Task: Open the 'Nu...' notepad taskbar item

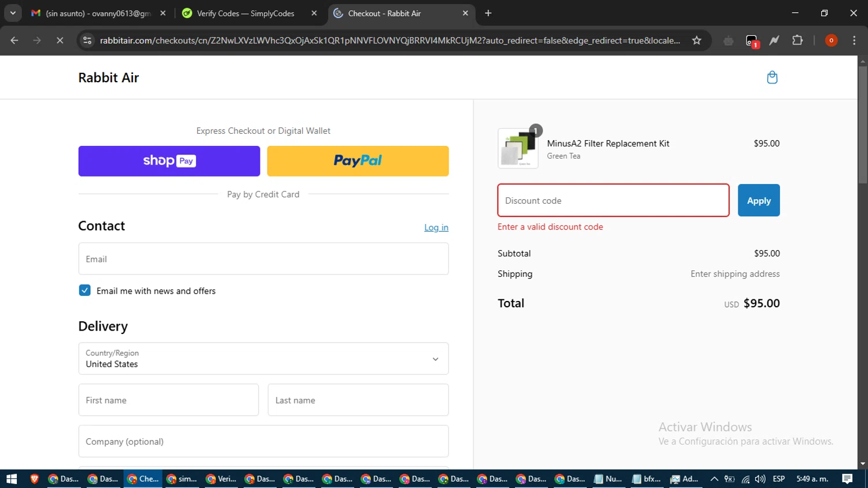Action: point(608,479)
